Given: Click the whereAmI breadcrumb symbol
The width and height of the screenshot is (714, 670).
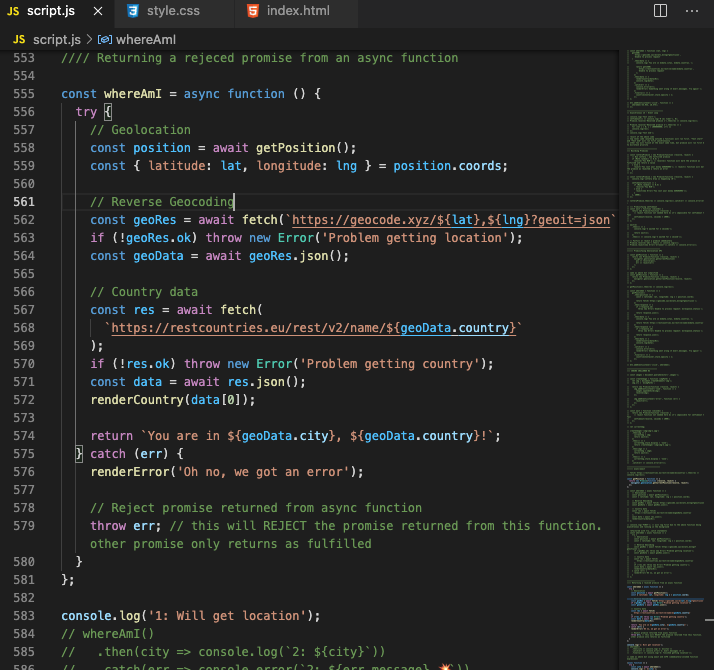Looking at the screenshot, I should pos(146,40).
